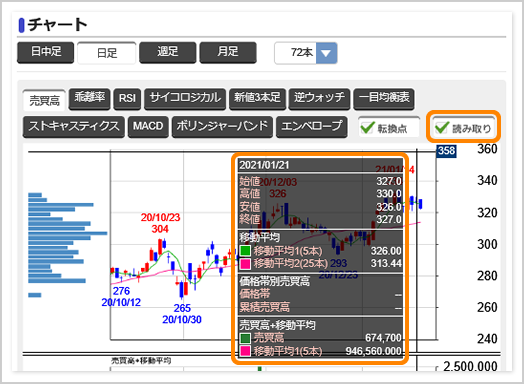Viewport: 524px width, 384px height.
Task: Click the 72本 combo box field
Action: pos(305,53)
